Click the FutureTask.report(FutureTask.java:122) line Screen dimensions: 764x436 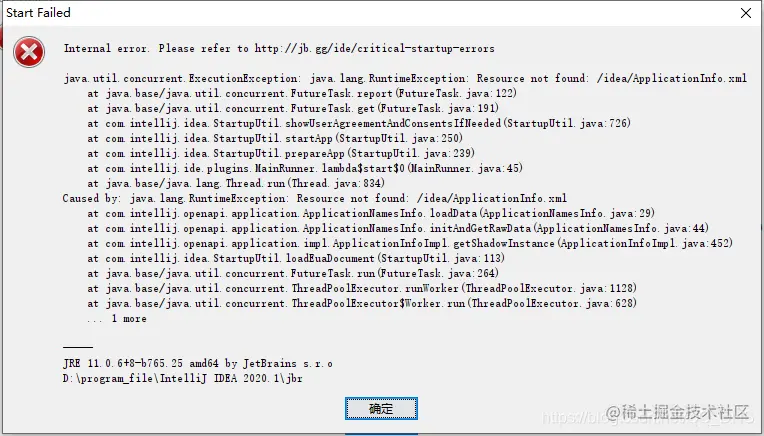tap(302, 93)
